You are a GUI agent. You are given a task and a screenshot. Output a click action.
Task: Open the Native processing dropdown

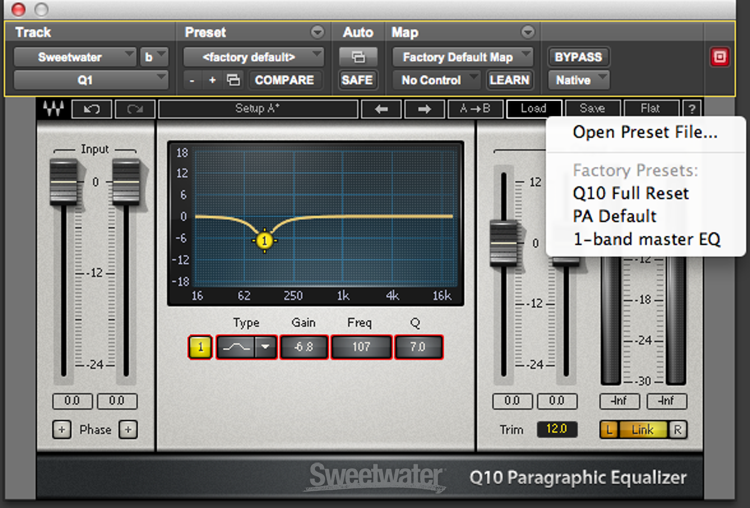pos(578,80)
